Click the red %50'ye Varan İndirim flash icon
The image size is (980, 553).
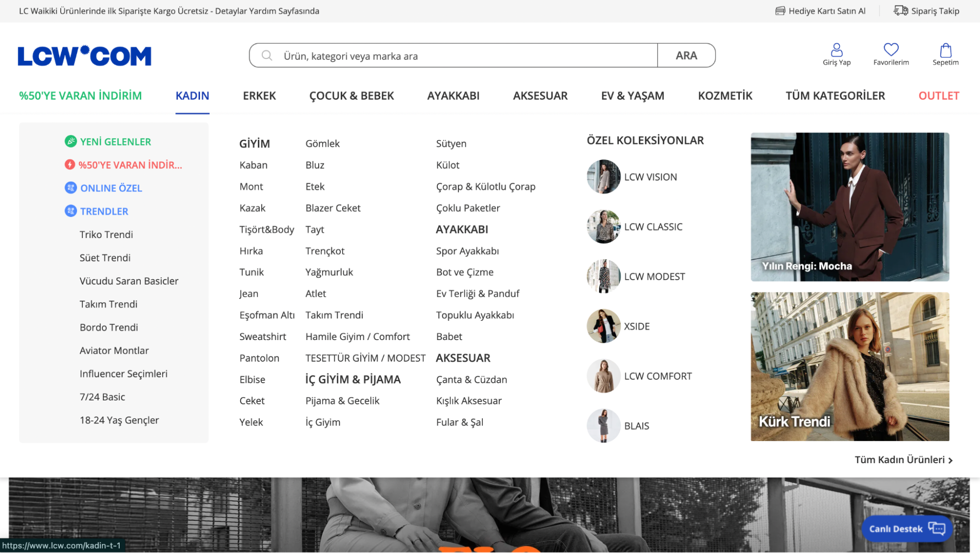click(x=70, y=164)
